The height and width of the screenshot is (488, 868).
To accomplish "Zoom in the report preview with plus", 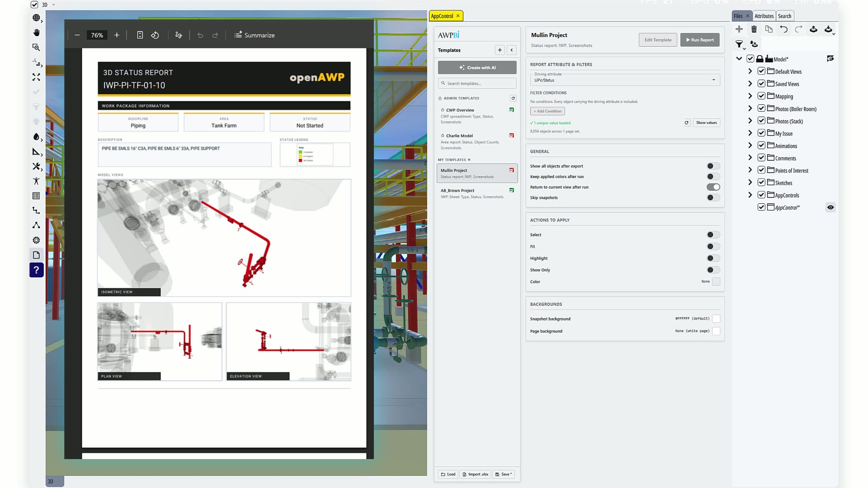I will tap(117, 35).
